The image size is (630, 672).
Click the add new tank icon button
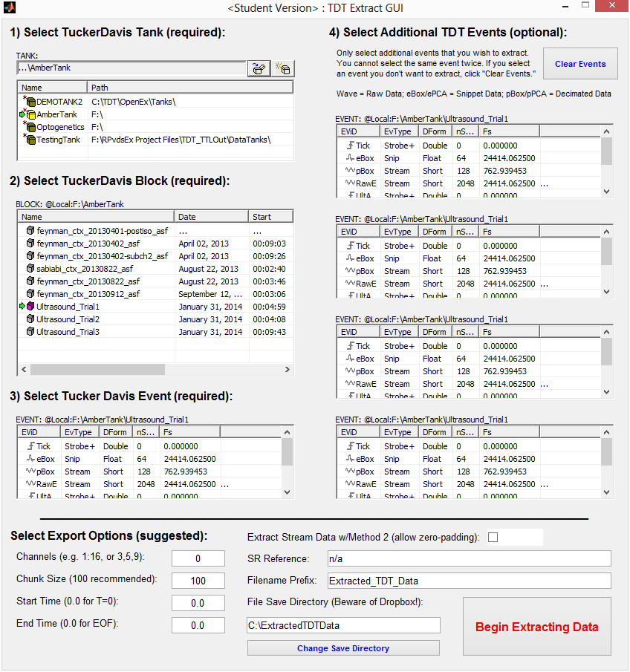point(283,68)
